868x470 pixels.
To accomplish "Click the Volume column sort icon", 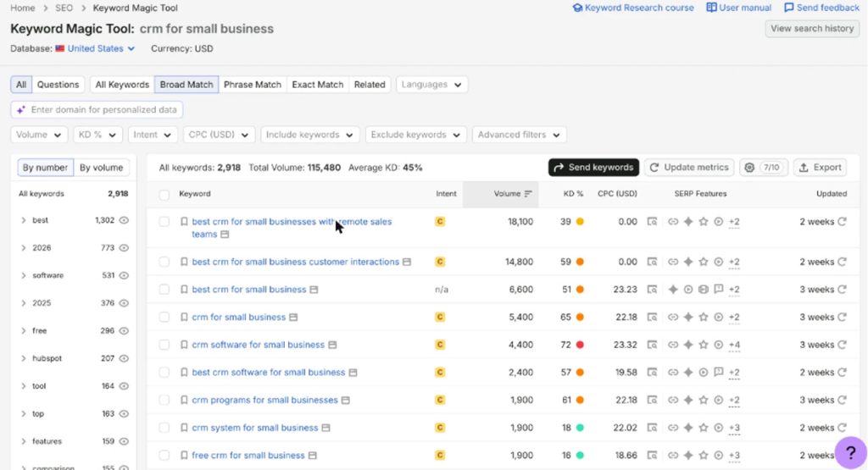I will 528,194.
